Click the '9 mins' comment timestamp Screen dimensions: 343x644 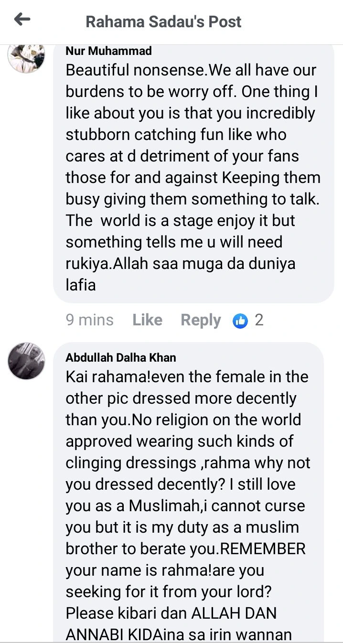90,320
